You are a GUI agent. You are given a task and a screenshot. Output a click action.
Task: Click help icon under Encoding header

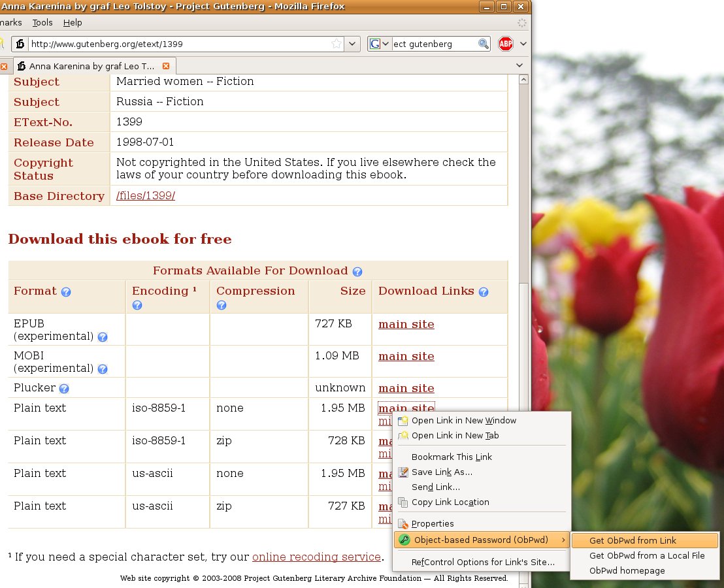(x=137, y=305)
